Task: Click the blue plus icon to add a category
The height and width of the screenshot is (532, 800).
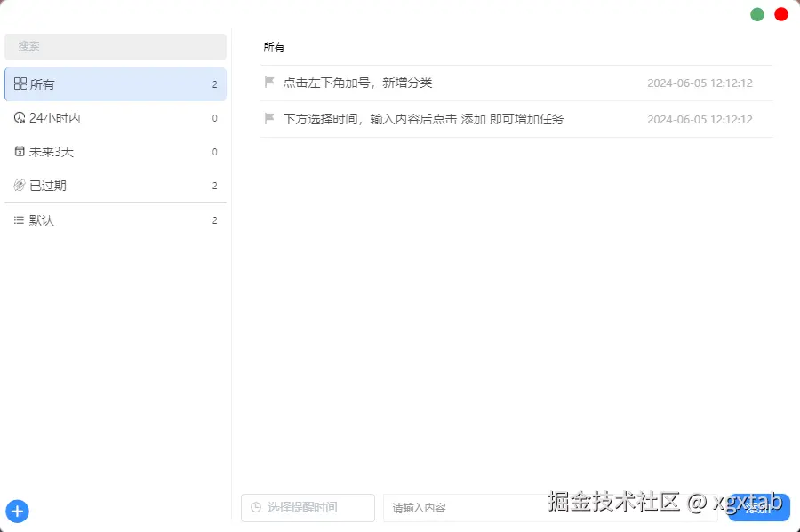Action: (18, 511)
